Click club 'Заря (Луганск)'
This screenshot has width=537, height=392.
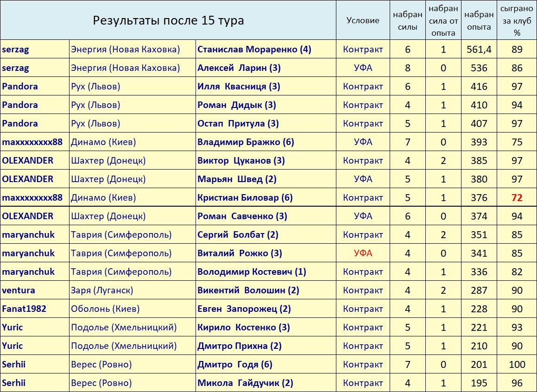tap(102, 290)
